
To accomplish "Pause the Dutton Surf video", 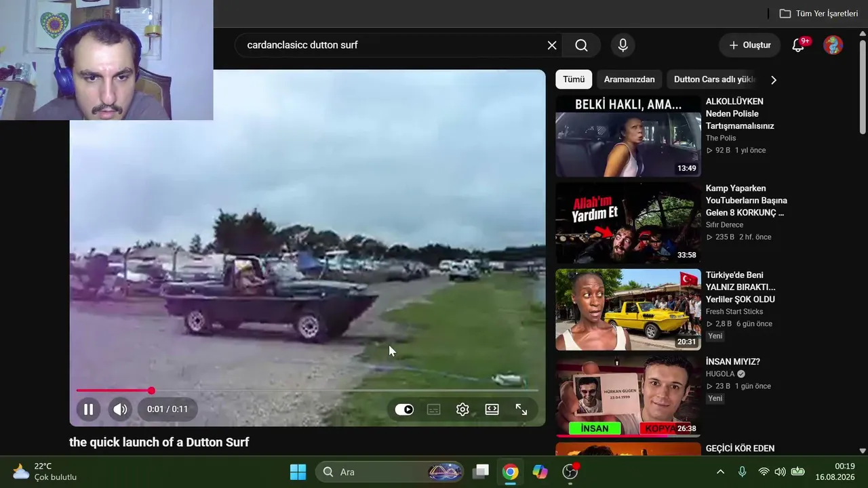I will click(88, 409).
